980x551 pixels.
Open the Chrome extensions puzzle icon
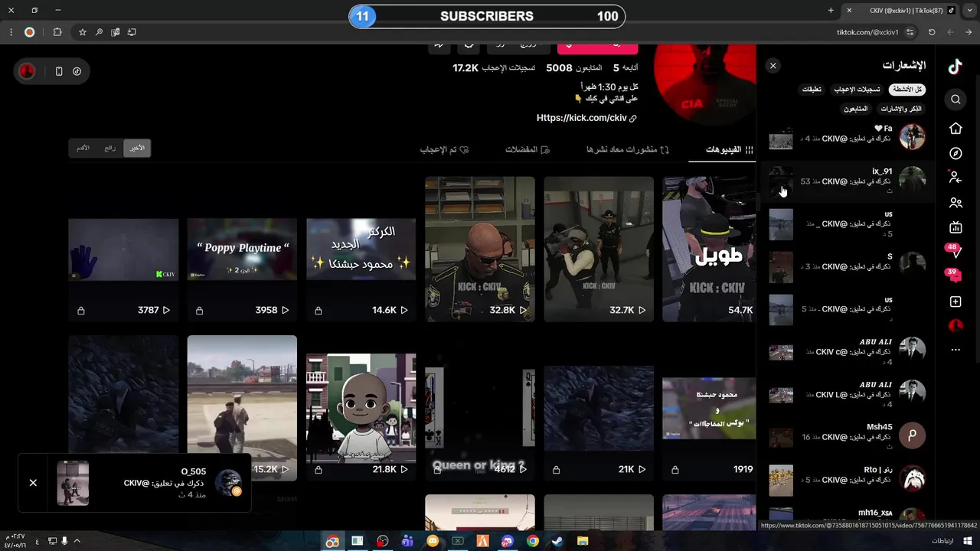57,32
